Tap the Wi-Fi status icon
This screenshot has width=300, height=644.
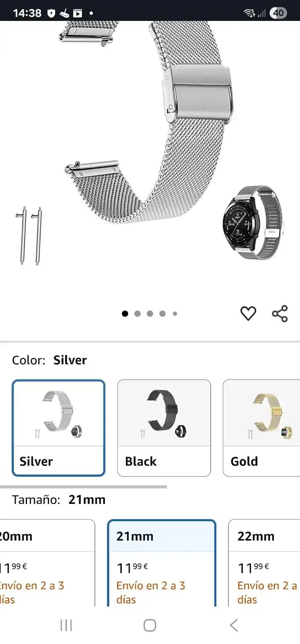(249, 13)
